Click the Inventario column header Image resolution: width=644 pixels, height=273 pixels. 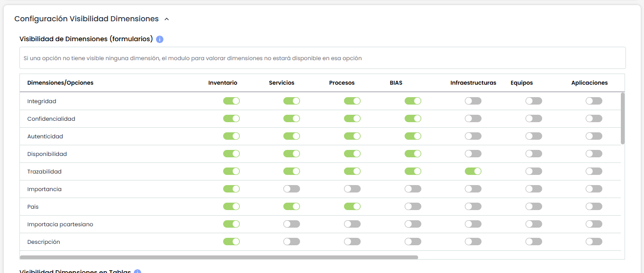pos(223,83)
